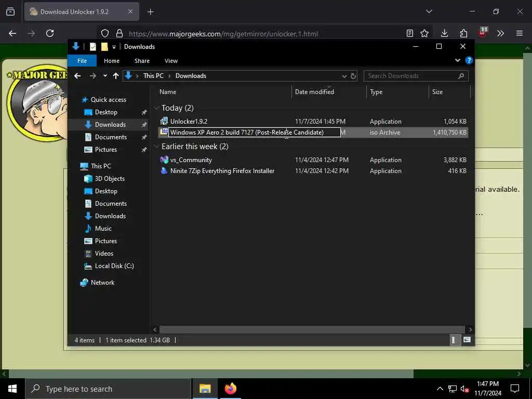
Task: Click the taskbar search box
Action: (108, 389)
